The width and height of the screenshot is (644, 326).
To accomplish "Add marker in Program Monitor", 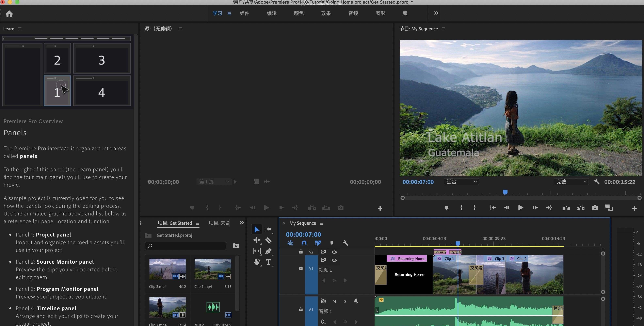I will click(447, 208).
